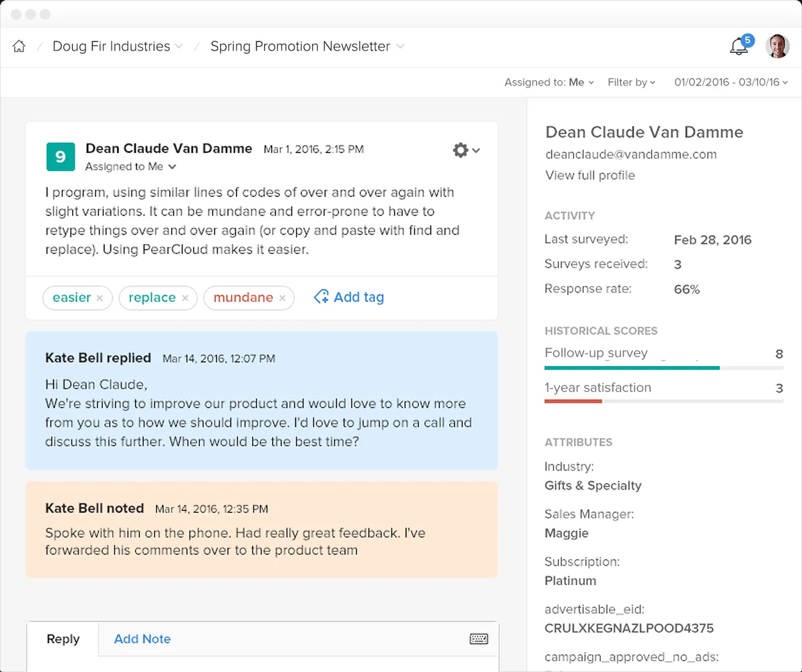Image resolution: width=802 pixels, height=672 pixels.
Task: Click the Follow-up survey score bar
Action: 664,367
